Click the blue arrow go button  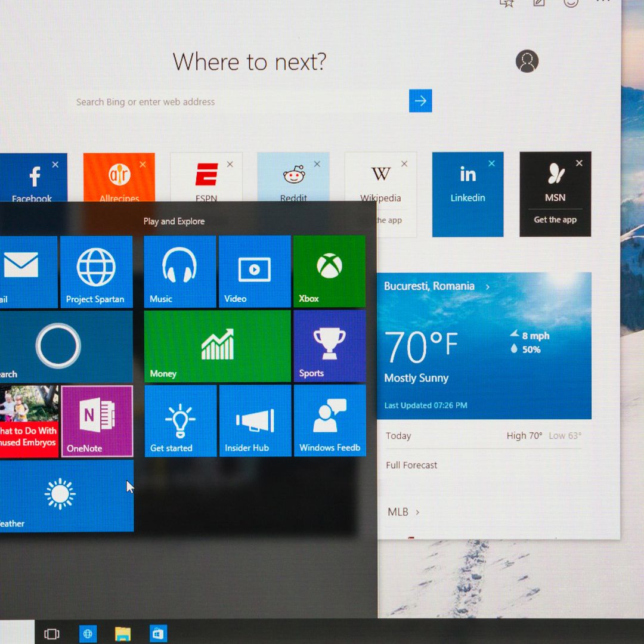click(420, 101)
